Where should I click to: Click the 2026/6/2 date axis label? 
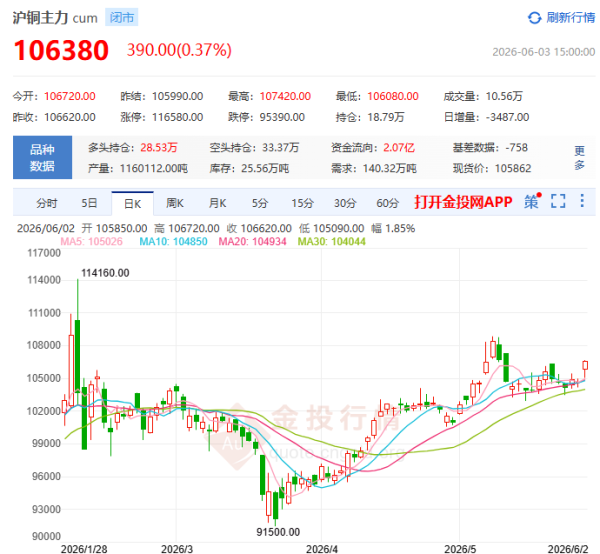click(568, 549)
